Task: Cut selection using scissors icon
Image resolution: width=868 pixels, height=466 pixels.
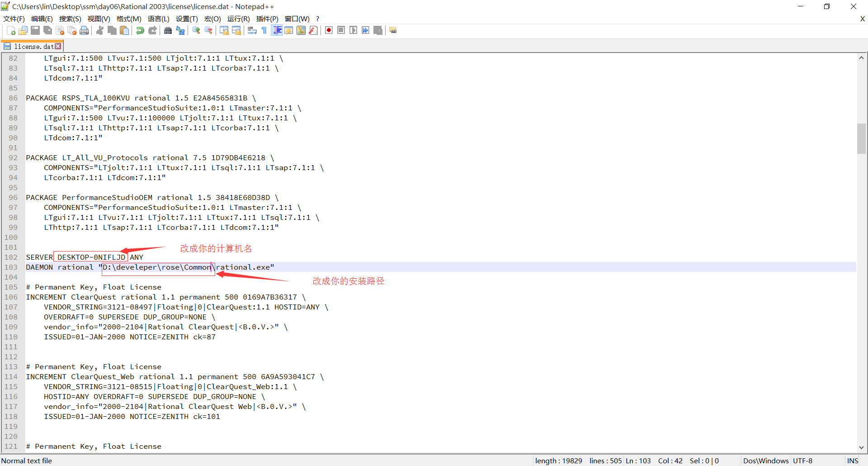Action: (x=100, y=30)
